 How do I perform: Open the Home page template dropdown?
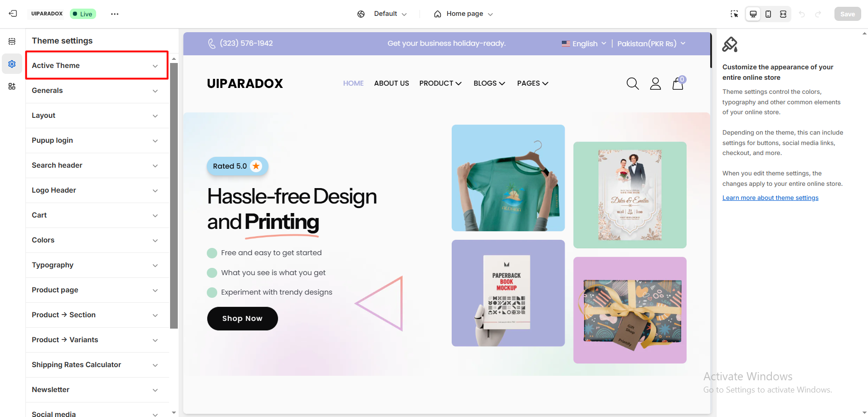click(463, 14)
